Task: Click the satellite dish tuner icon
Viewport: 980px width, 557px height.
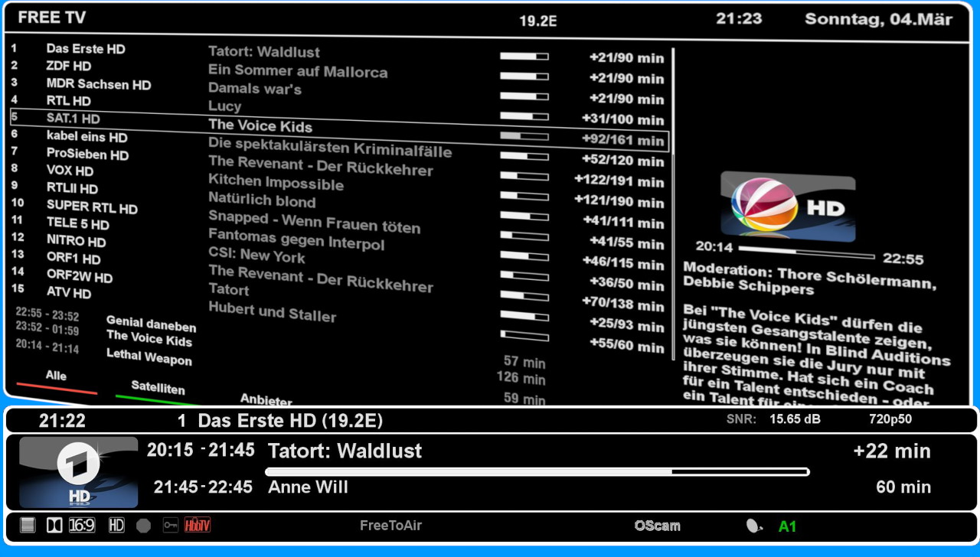Action: (754, 526)
